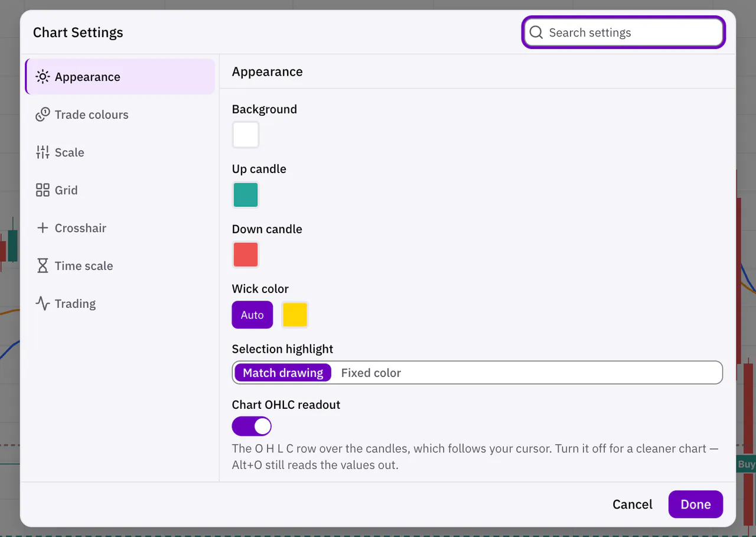Screen dimensions: 756x537
Task: Switch to the Trading settings section
Action: (120, 304)
